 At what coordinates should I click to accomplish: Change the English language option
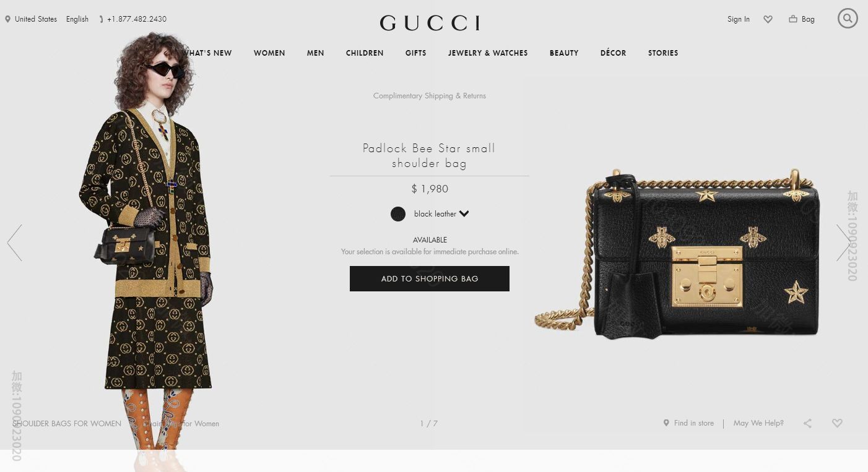(77, 19)
